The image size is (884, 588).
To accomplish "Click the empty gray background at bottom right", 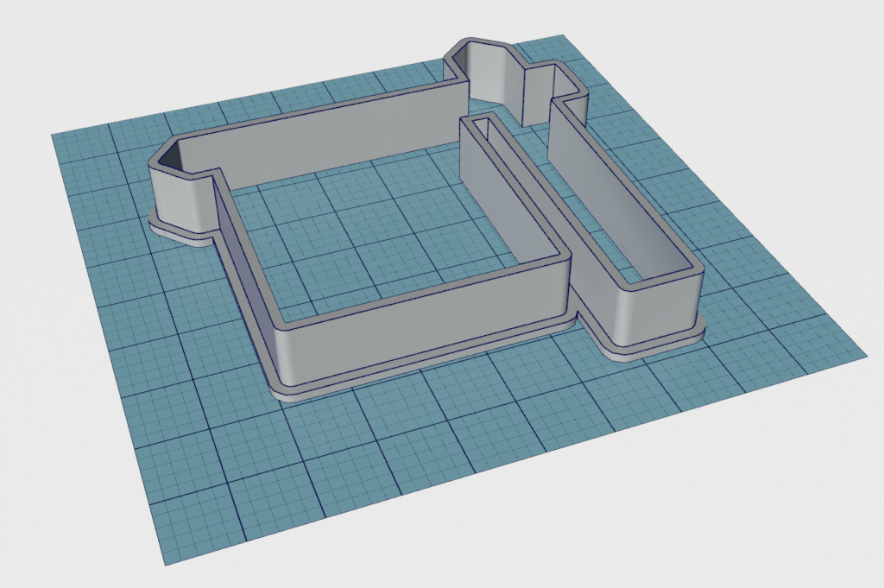I will click(777, 518).
